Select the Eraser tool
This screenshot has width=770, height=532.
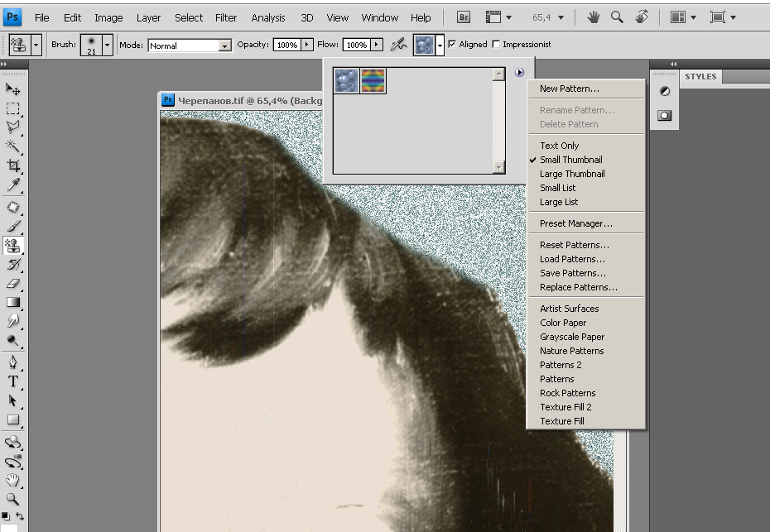click(x=13, y=284)
